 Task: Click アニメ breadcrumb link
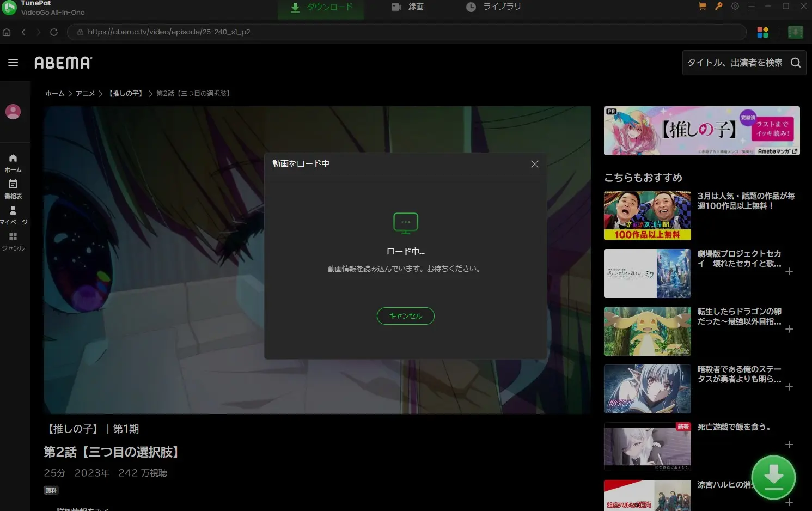coord(86,94)
